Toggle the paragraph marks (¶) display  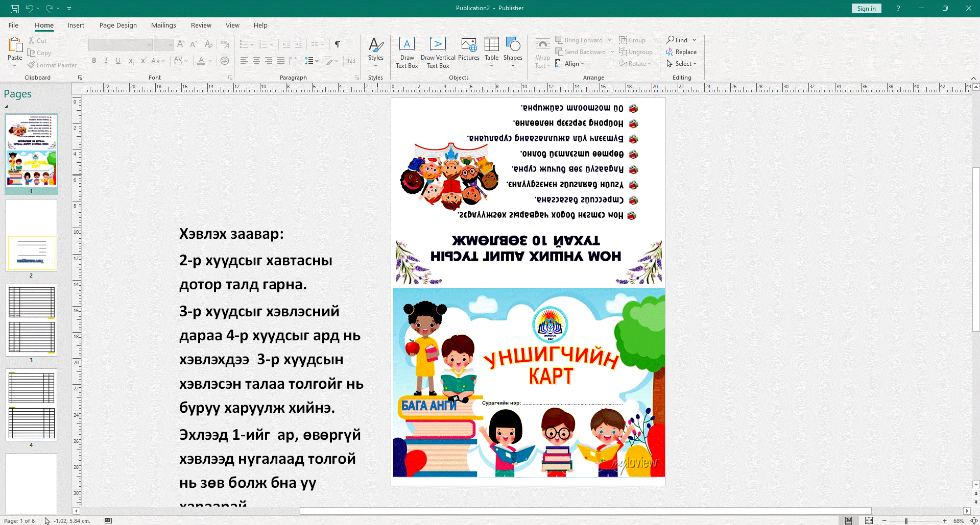tap(337, 44)
